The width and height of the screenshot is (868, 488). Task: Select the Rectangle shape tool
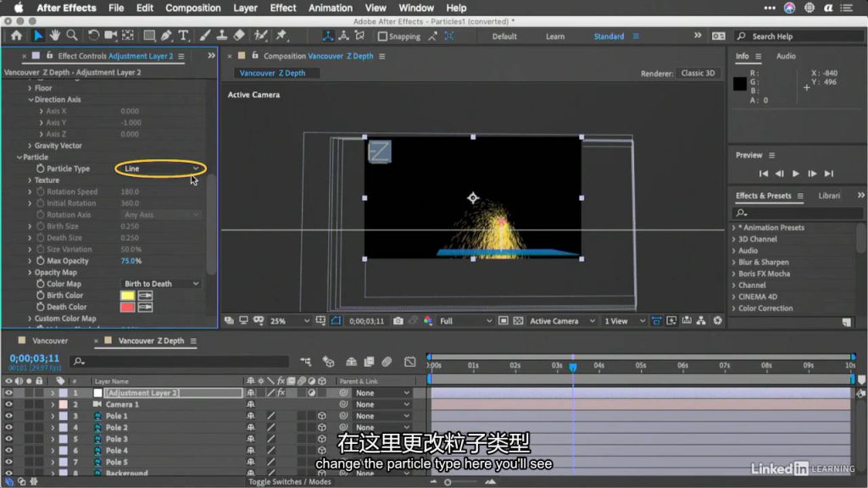pyautogui.click(x=149, y=36)
